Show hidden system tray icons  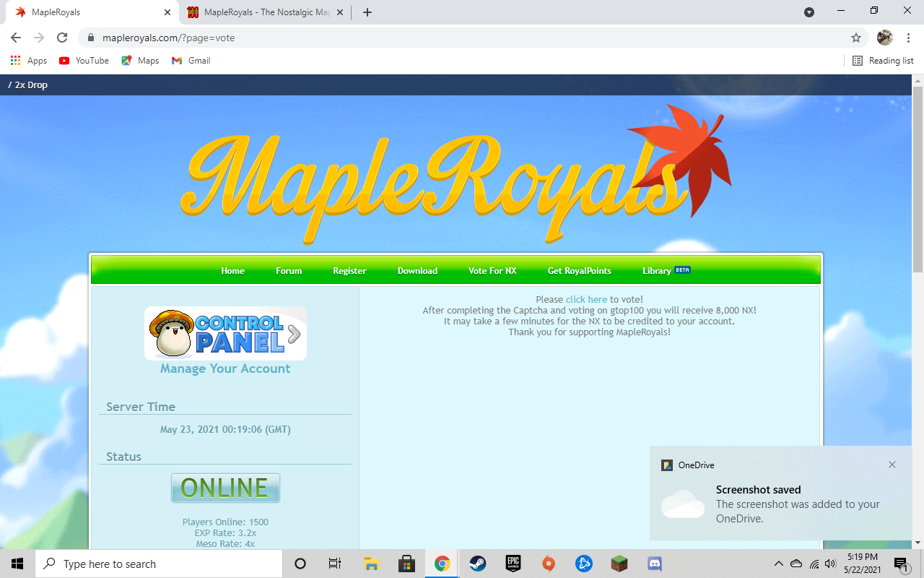coord(778,564)
